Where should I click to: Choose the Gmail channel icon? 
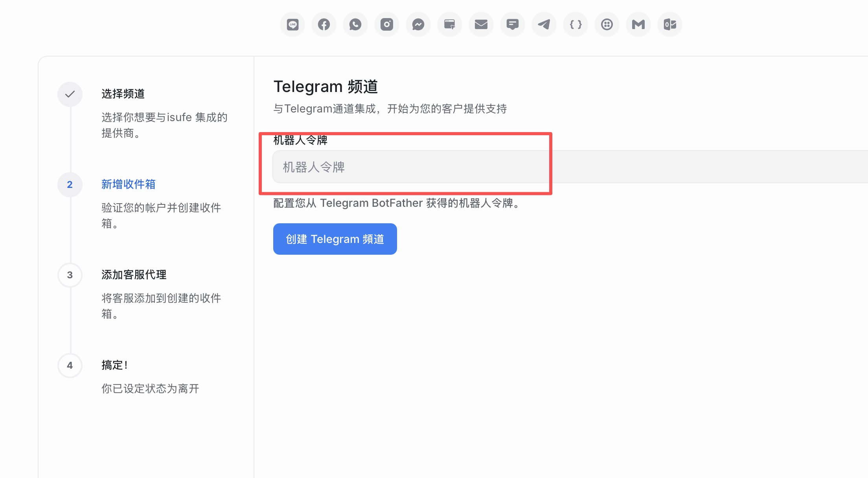638,24
